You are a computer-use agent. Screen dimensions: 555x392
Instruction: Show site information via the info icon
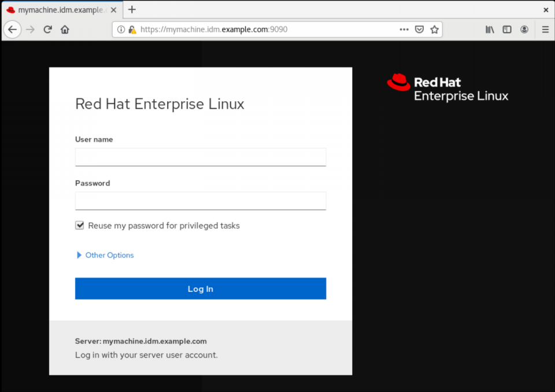[x=121, y=29]
